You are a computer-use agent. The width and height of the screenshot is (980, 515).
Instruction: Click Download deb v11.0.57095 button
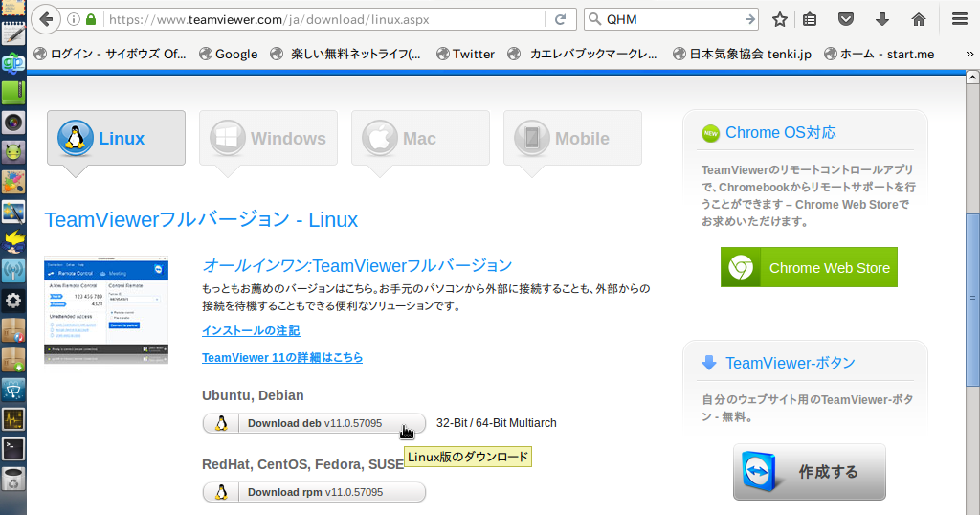pyautogui.click(x=314, y=423)
